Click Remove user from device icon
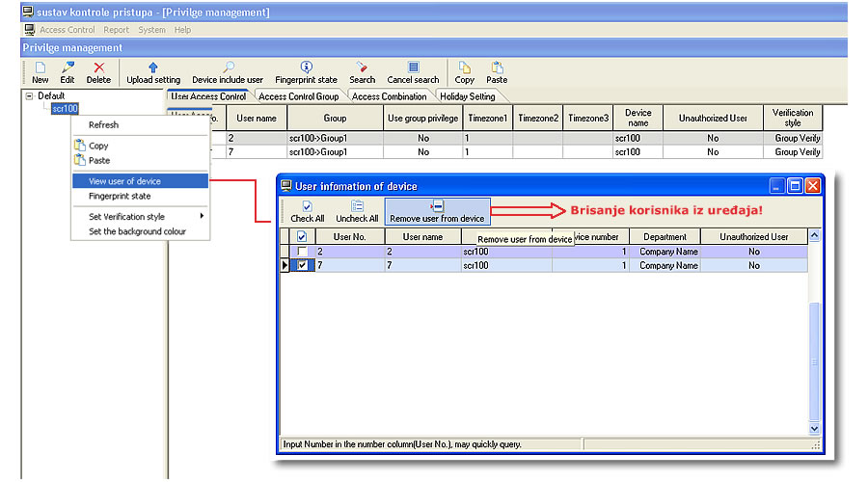This screenshot has height=482, width=868. coord(437,206)
